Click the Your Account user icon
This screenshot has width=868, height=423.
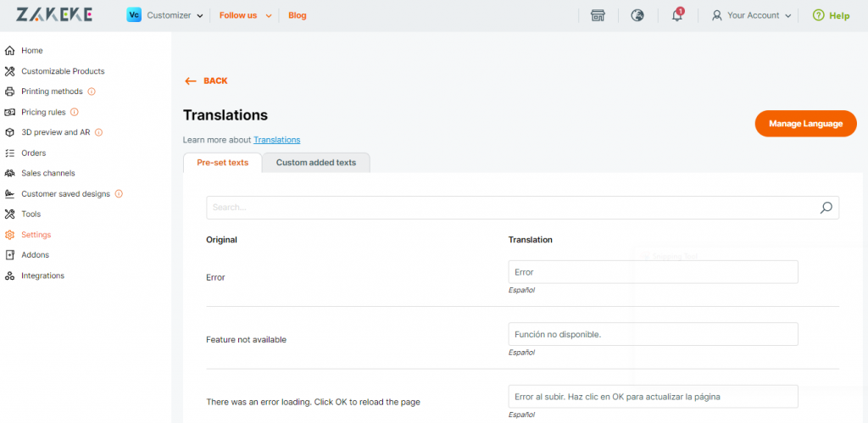[717, 15]
